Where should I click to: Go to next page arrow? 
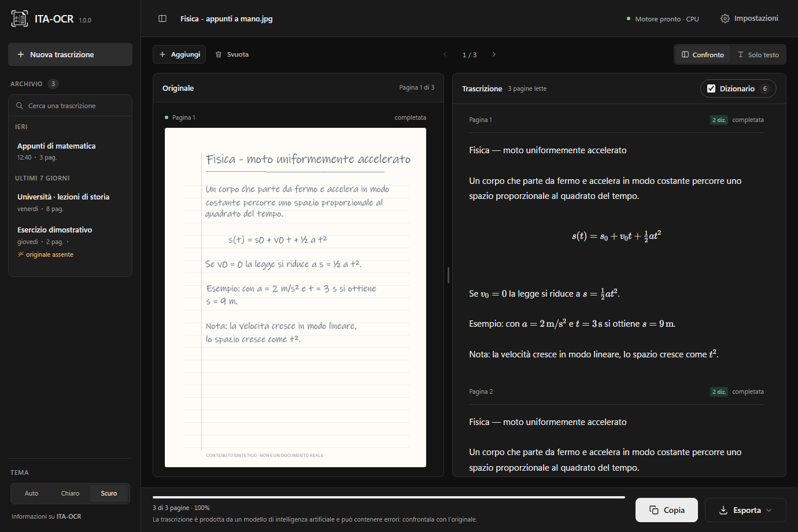[x=494, y=54]
